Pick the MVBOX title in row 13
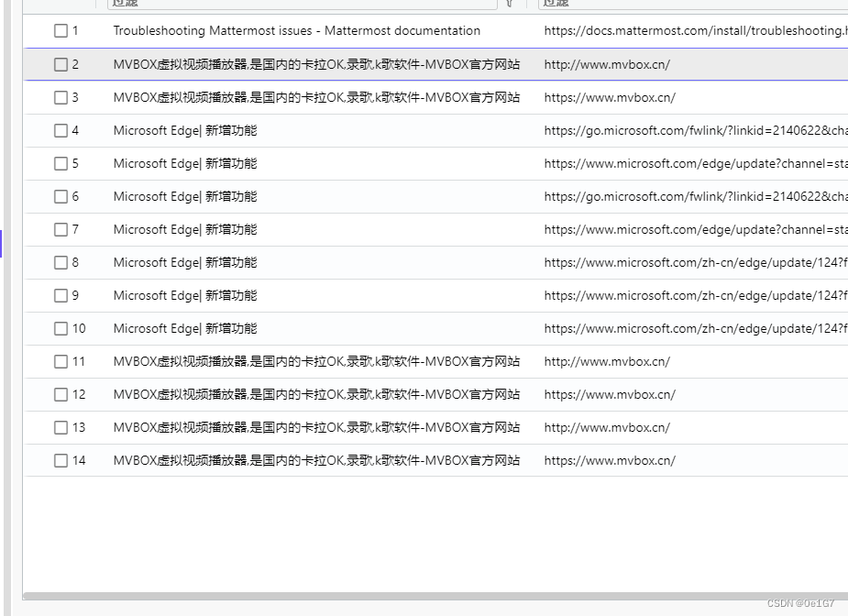Viewport: 848px width, 616px height. point(316,428)
